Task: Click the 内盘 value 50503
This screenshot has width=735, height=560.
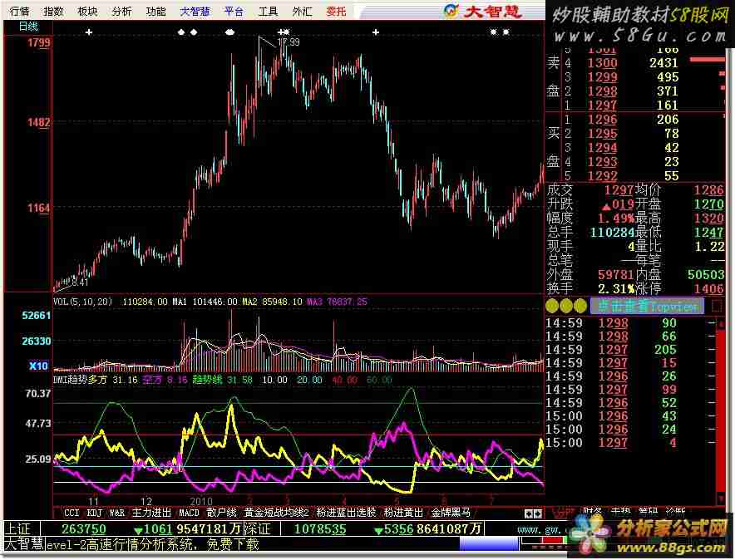Action: 706,274
